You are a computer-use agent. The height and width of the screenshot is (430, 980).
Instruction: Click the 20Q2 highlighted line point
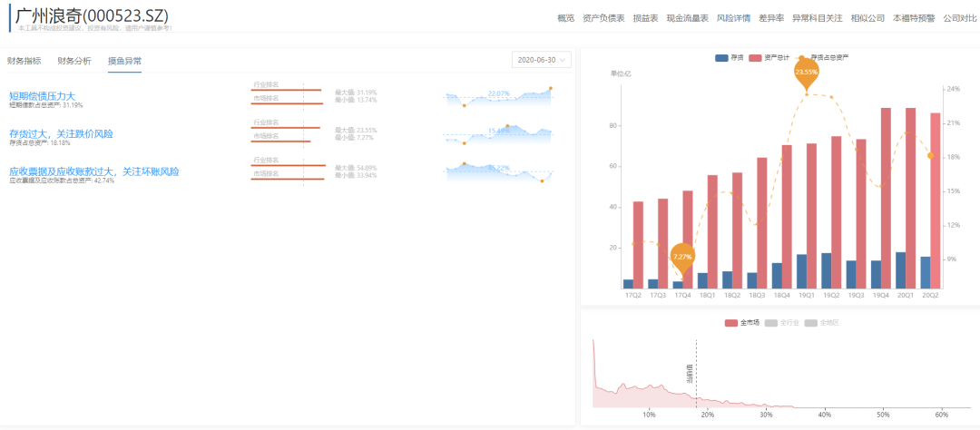click(930, 155)
